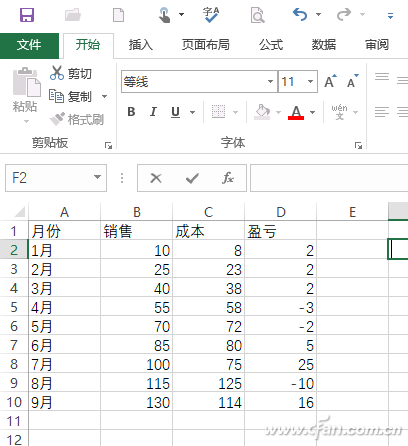Image resolution: width=408 pixels, height=446 pixels.
Task: Click the formula bar Cancel X
Action: (156, 178)
